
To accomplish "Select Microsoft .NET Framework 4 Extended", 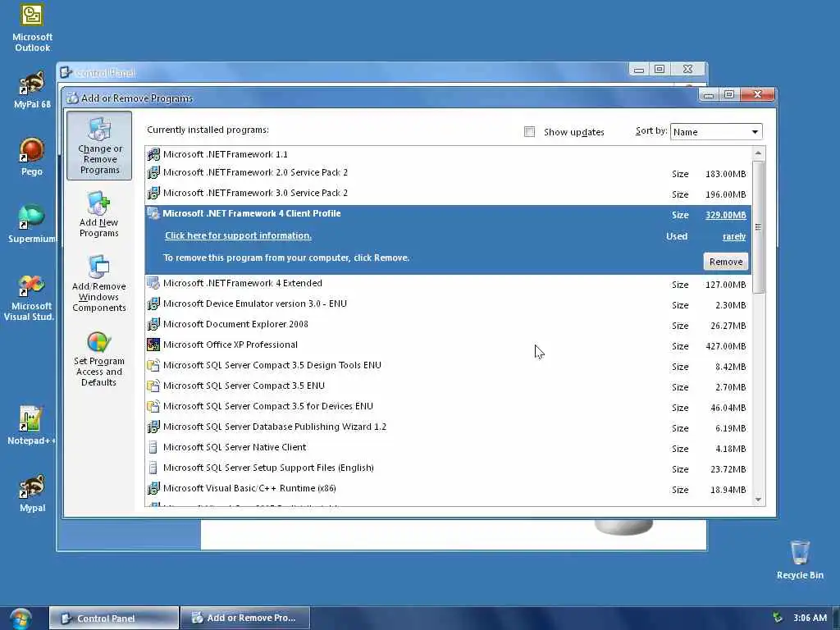I will pyautogui.click(x=448, y=283).
